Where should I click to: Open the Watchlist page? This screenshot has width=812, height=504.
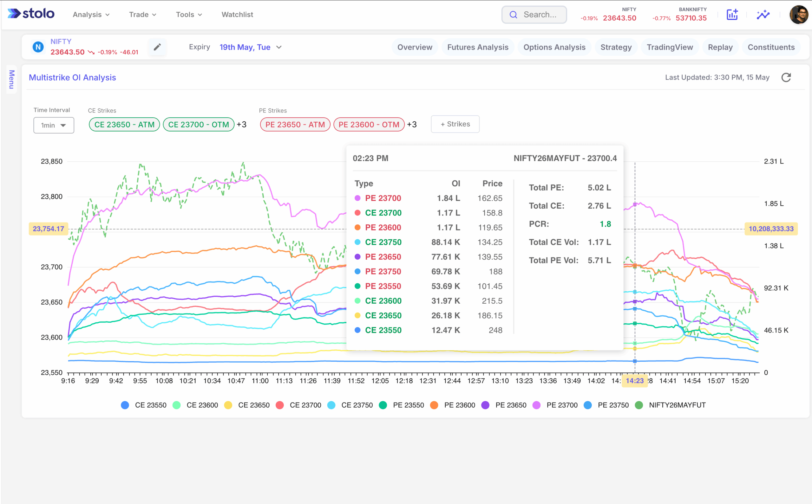pyautogui.click(x=237, y=15)
